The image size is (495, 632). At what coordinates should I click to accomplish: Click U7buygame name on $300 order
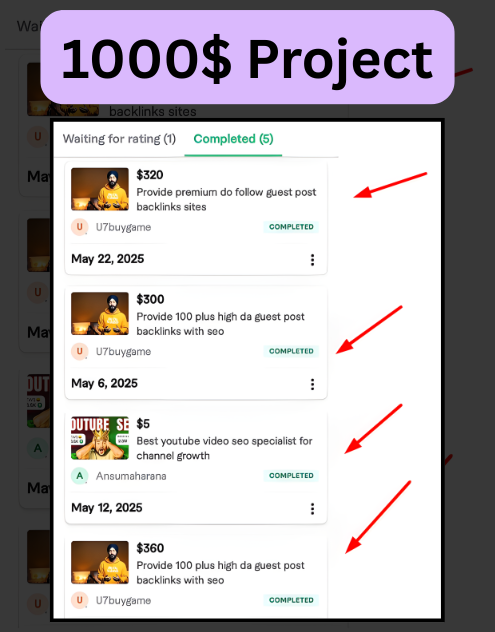point(123,351)
